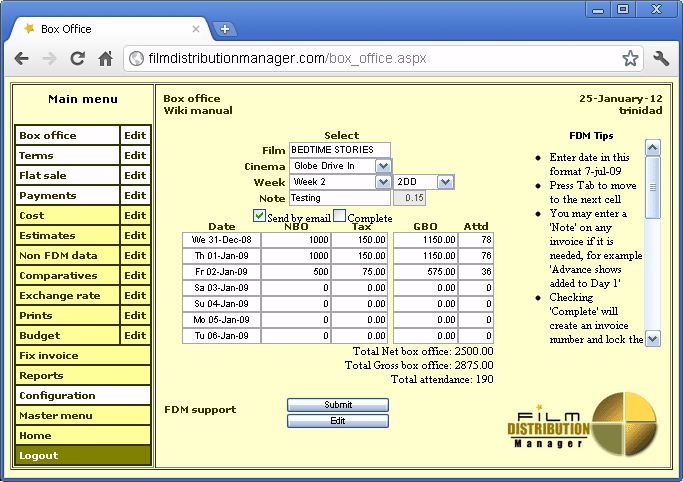The height and width of the screenshot is (482, 683).
Task: Tick the Complete checkbox
Action: click(x=339, y=216)
